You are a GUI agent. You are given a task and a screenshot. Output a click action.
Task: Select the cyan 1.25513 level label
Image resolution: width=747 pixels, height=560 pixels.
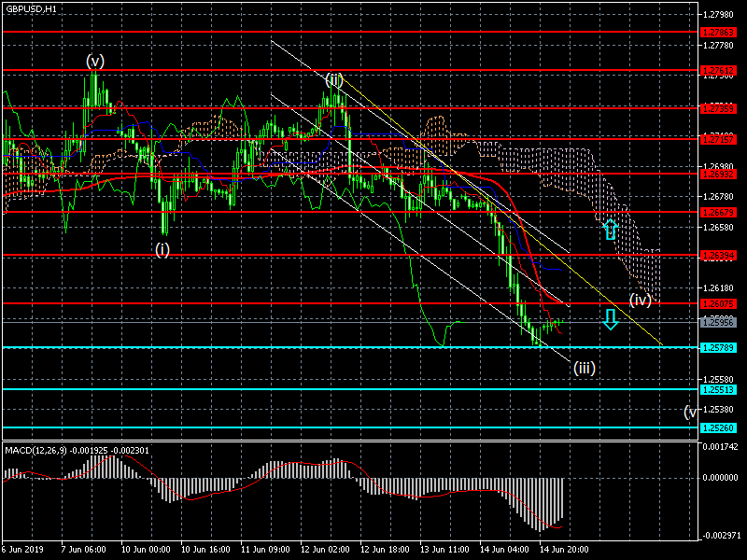point(718,389)
